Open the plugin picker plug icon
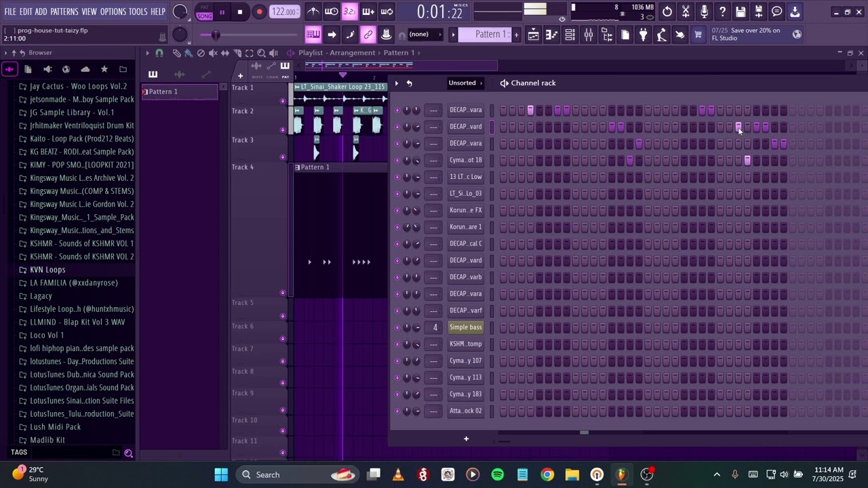This screenshot has width=868, height=488. click(x=644, y=35)
